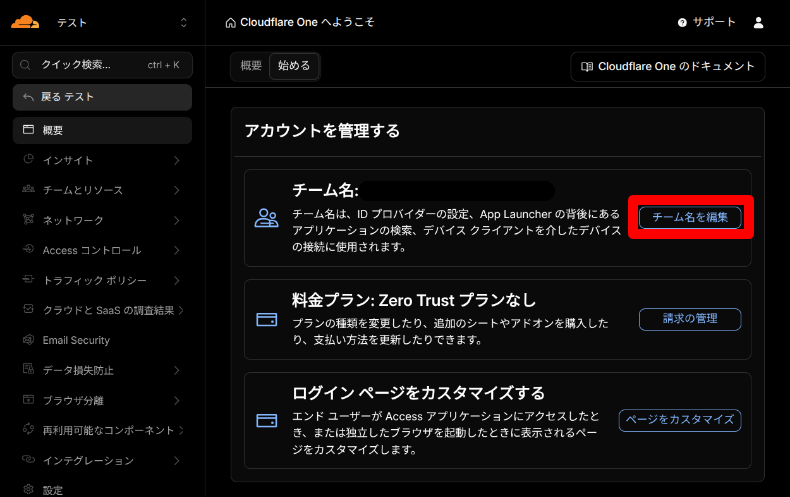Open インサイト sidebar item

click(102, 160)
